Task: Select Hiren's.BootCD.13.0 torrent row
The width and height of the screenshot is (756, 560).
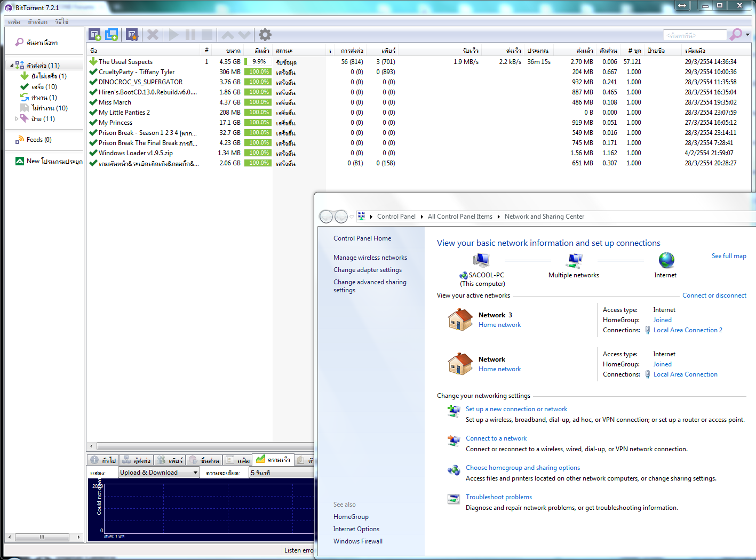Action: (x=419, y=92)
